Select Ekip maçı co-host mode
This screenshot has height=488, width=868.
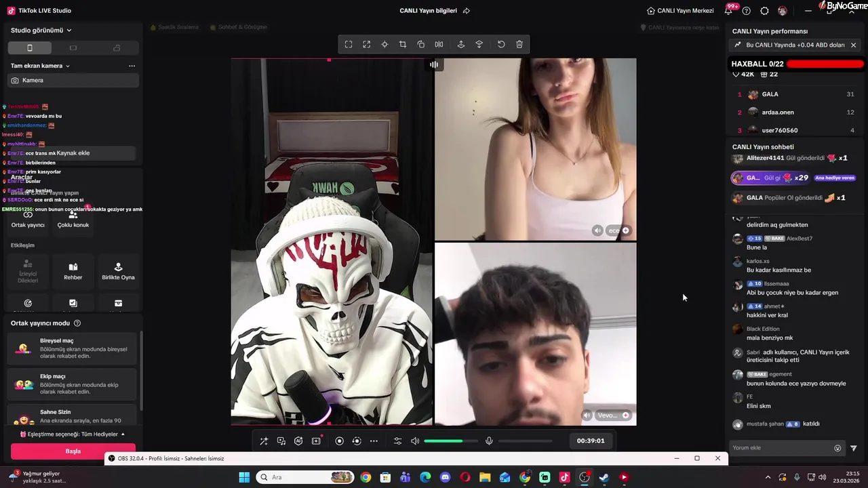pos(73,384)
